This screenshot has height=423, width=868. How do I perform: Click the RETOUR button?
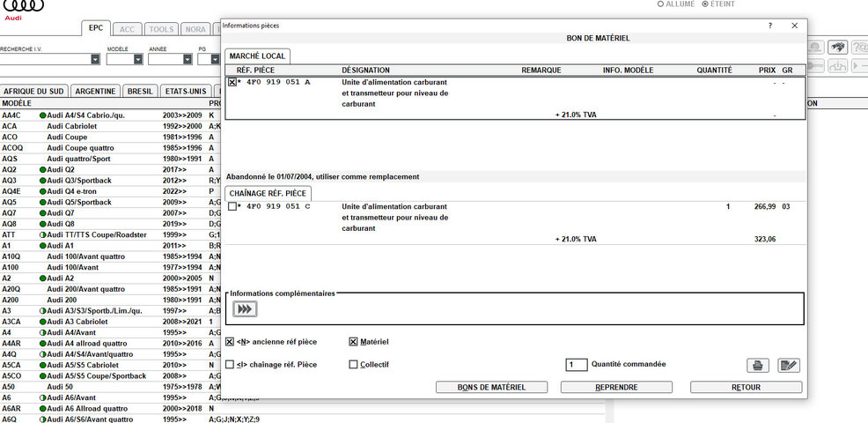(x=747, y=388)
